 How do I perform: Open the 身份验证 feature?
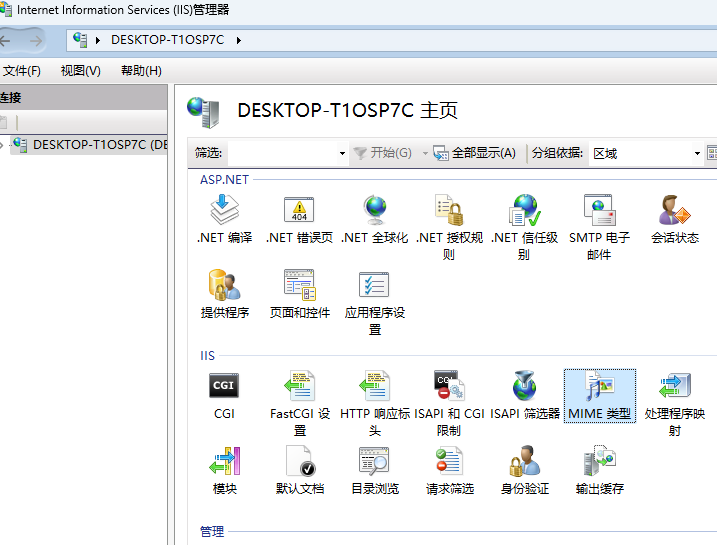[524, 470]
